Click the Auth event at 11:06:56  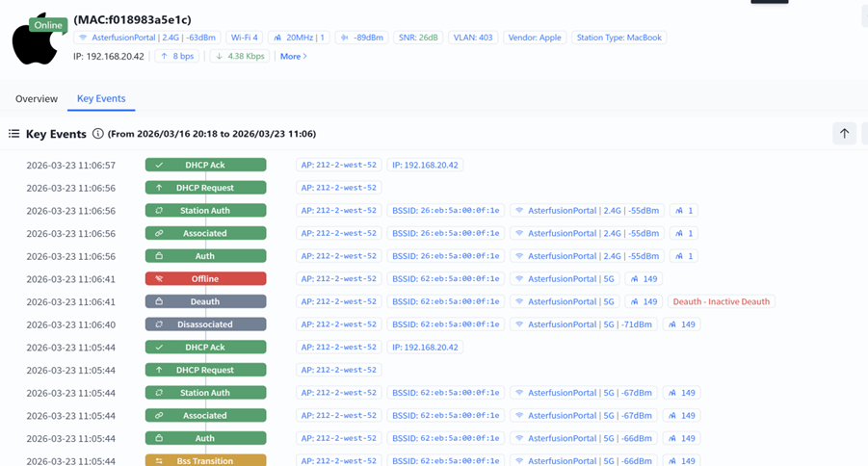tap(205, 256)
